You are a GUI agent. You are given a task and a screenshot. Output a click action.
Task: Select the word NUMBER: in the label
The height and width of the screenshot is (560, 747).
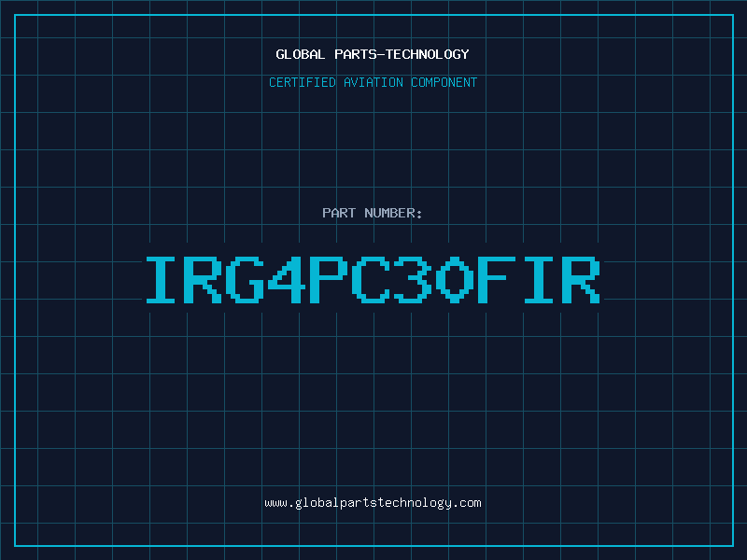393,213
